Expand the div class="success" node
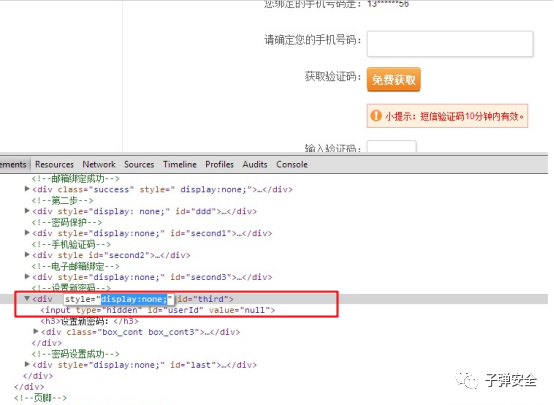Viewport: 554px width, 405px height. (x=27, y=189)
